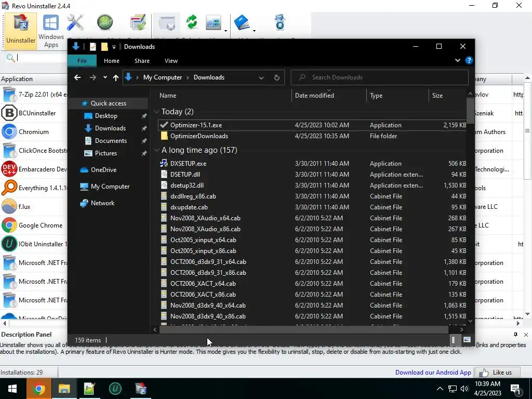This screenshot has height=399, width=532.
Task: Refresh the Revo installed programs list
Action: point(192,22)
